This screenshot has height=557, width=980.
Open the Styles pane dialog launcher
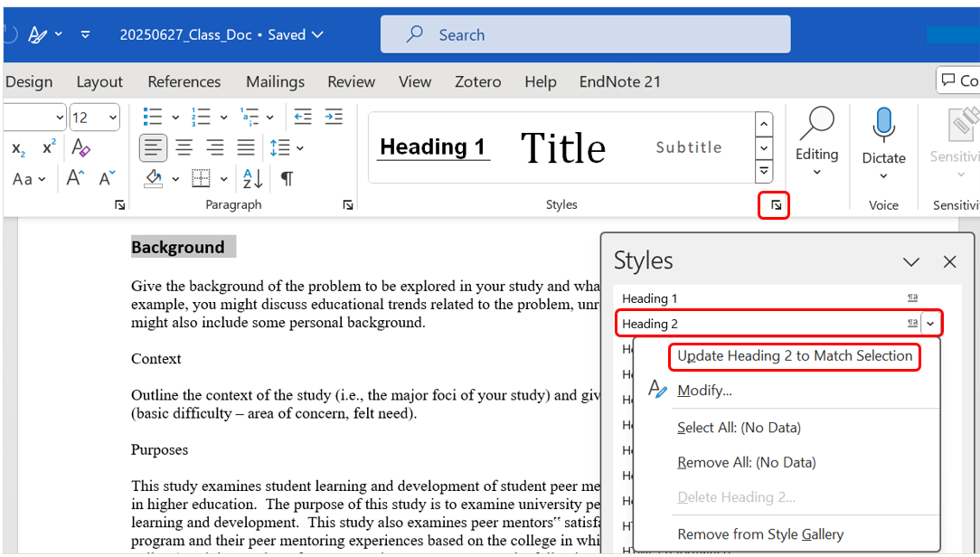(x=776, y=206)
